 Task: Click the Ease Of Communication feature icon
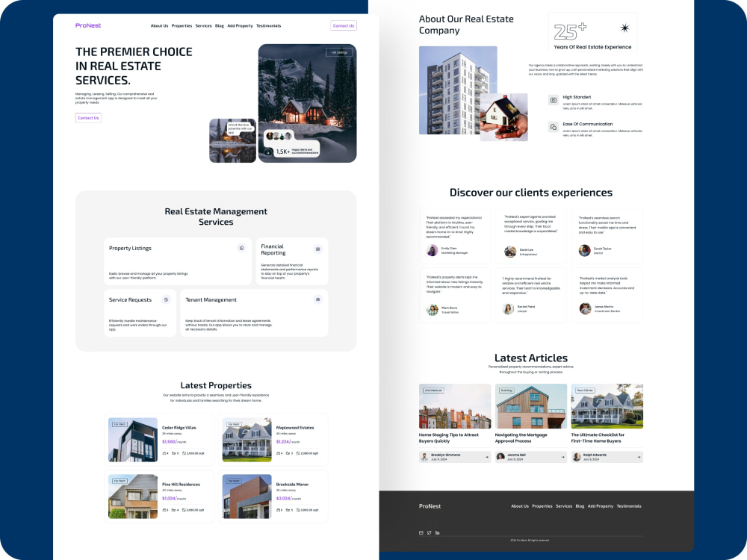coord(553,127)
